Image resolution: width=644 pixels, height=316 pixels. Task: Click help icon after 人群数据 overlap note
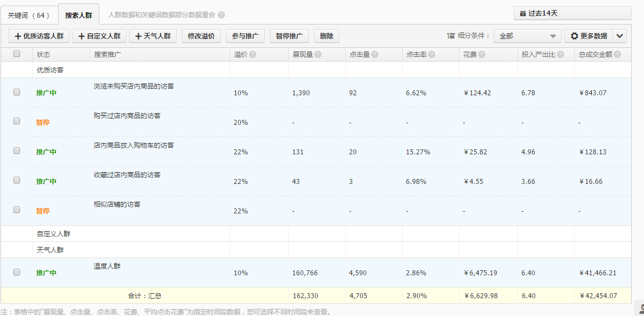tap(221, 15)
